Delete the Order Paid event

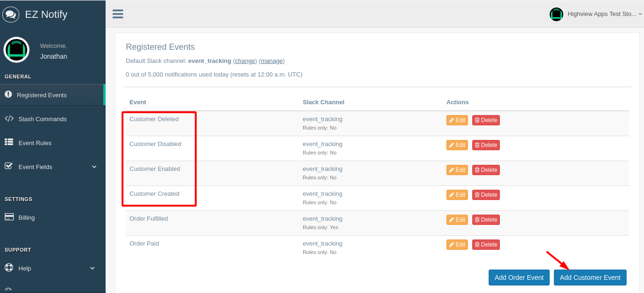pos(486,245)
